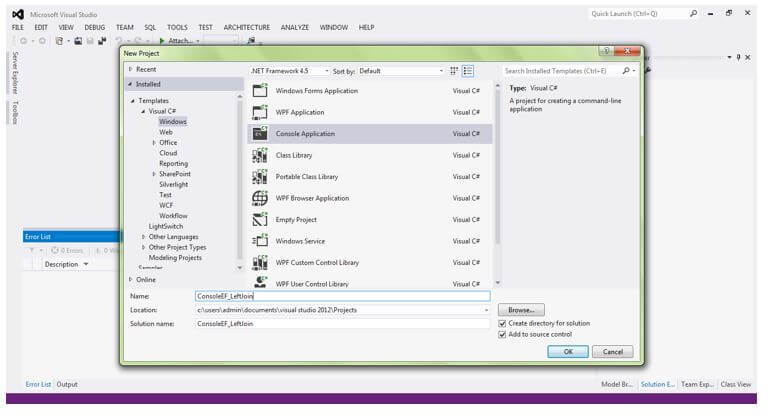The width and height of the screenshot is (773, 418).
Task: Switch to the Class View tab
Action: tap(736, 384)
